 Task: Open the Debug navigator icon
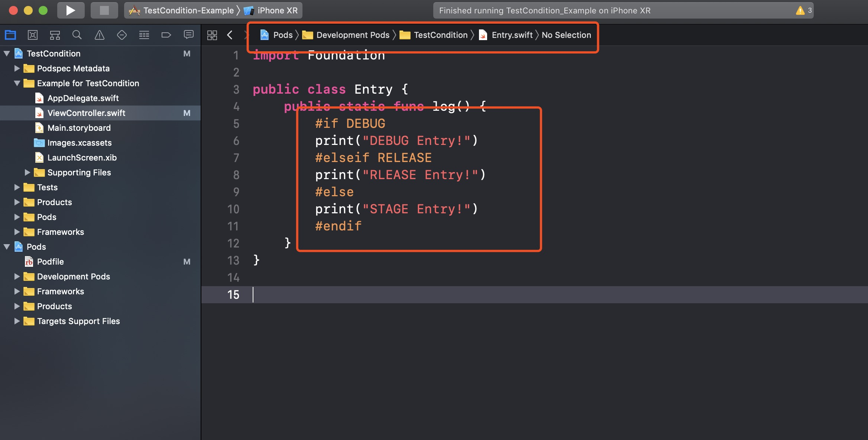coord(144,35)
